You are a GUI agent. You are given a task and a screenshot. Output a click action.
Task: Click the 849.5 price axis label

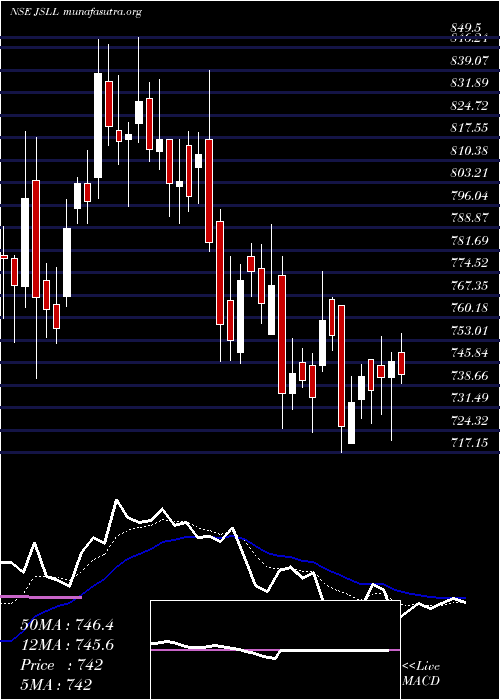(x=468, y=29)
